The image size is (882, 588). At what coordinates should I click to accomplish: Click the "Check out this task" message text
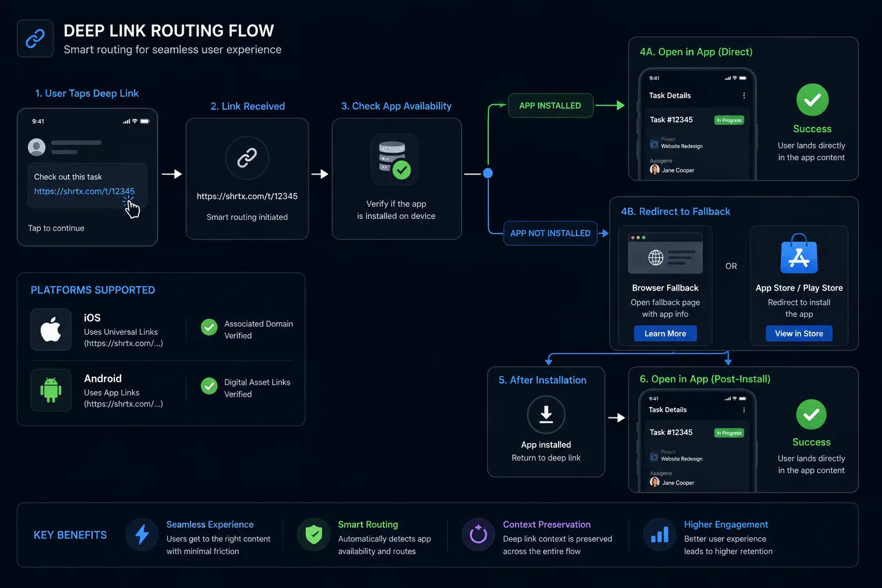[68, 177]
